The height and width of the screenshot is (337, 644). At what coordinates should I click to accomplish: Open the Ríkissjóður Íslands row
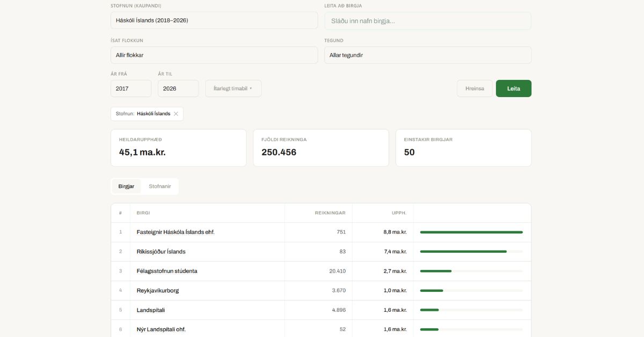(161, 252)
